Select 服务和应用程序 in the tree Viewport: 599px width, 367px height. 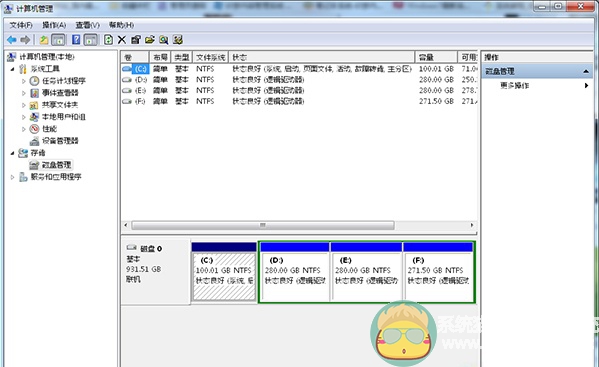56,177
